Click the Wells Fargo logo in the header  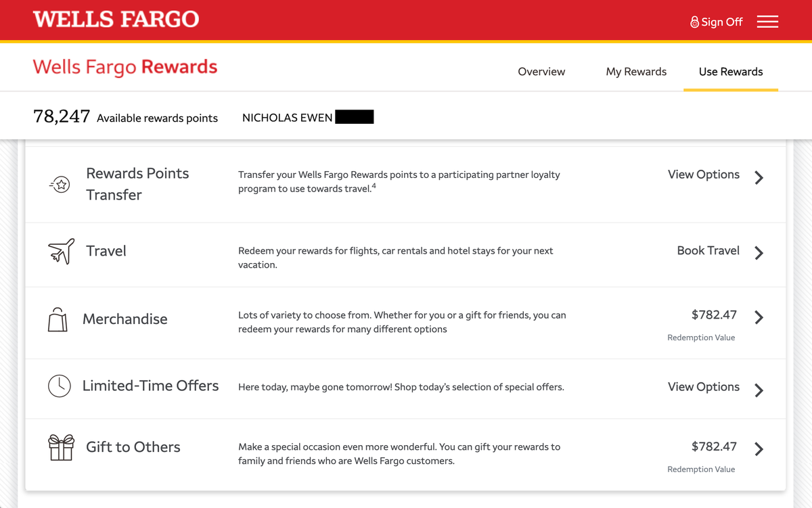click(115, 19)
